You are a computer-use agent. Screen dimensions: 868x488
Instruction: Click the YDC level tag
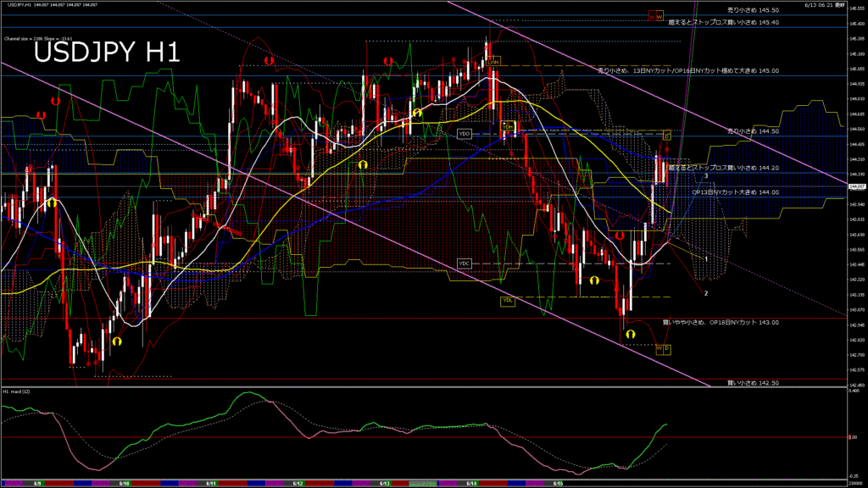coord(464,263)
